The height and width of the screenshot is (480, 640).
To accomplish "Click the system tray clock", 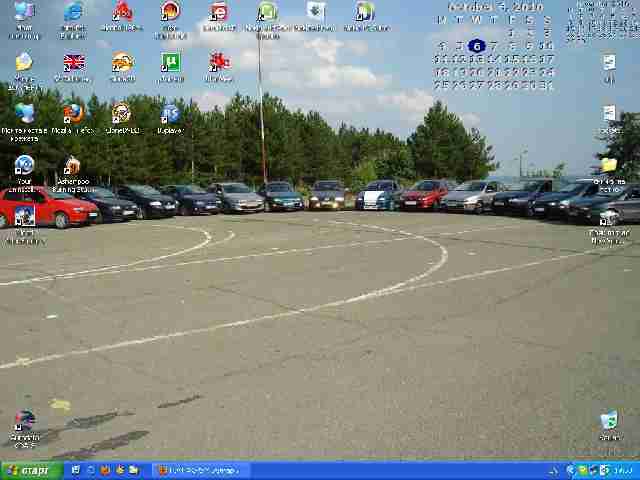I will (621, 470).
